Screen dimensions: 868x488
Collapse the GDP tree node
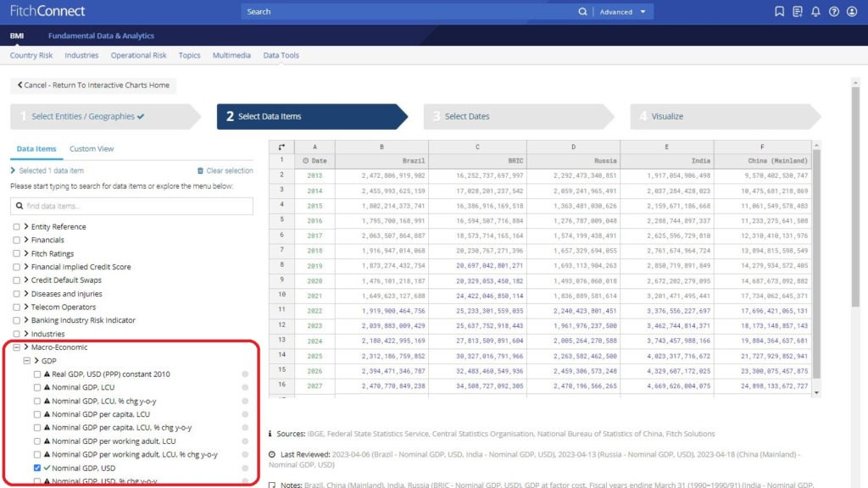(x=27, y=361)
